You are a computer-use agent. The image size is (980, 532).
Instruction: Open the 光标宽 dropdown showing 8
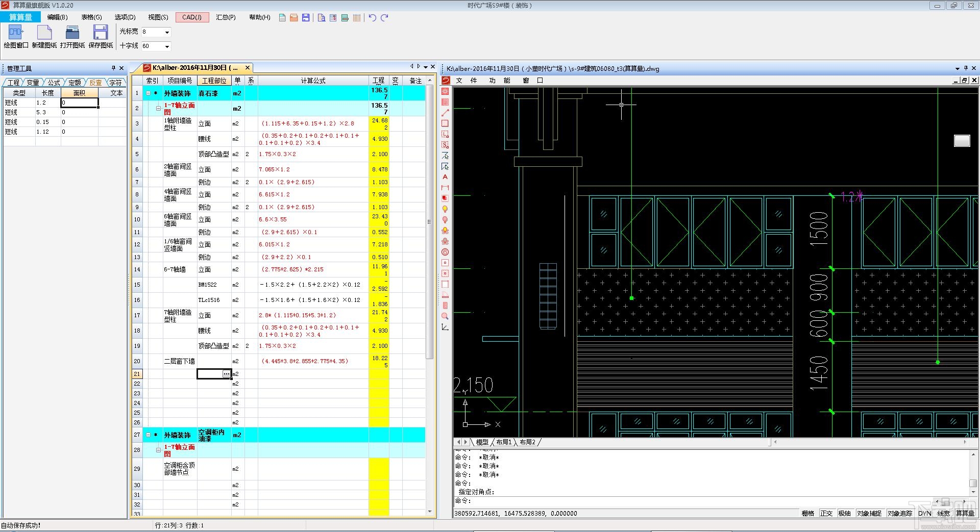click(167, 32)
